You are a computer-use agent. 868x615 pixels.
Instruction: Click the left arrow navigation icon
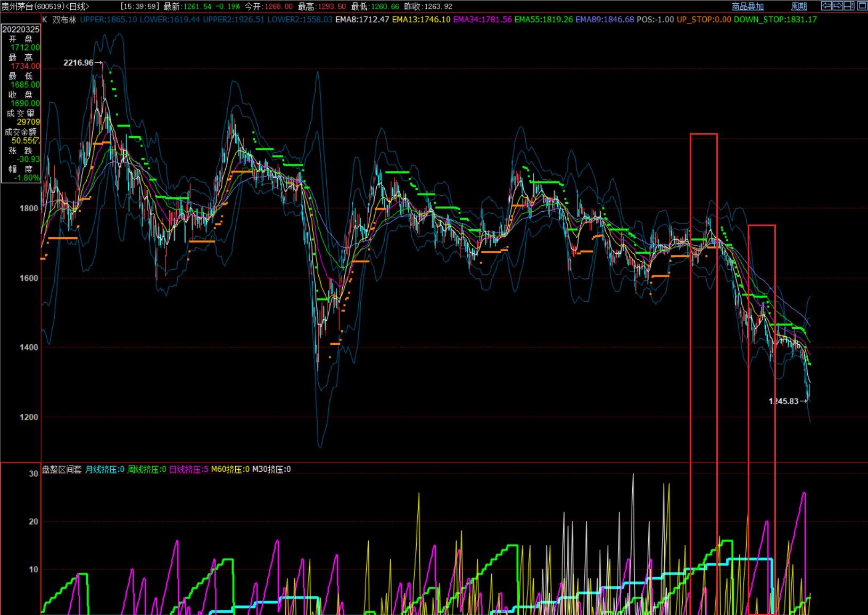(826, 6)
